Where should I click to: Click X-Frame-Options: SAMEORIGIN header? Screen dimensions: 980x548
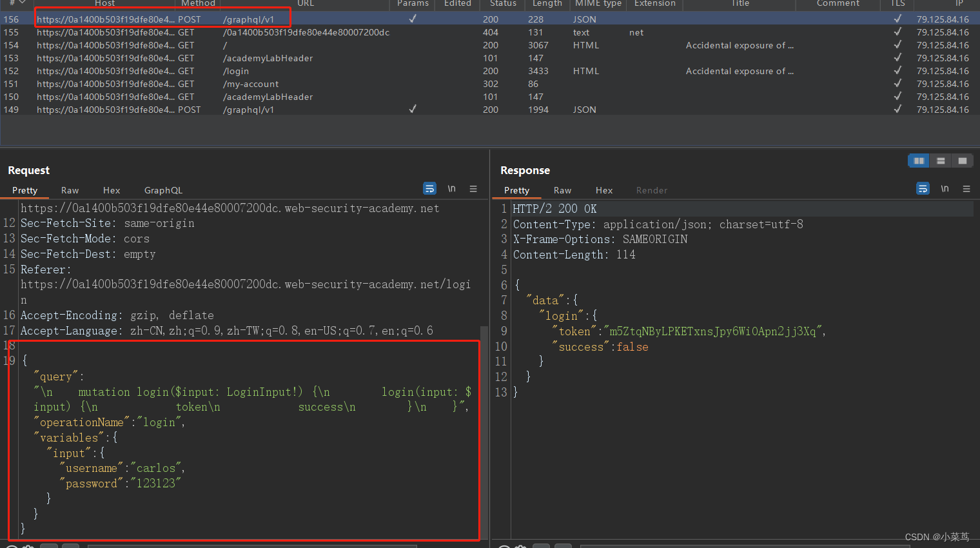[x=600, y=239]
